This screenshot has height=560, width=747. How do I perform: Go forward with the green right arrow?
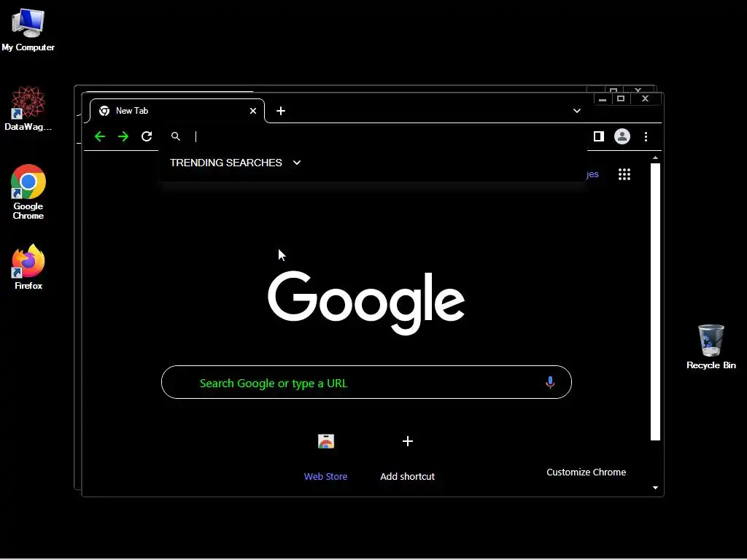coord(123,136)
